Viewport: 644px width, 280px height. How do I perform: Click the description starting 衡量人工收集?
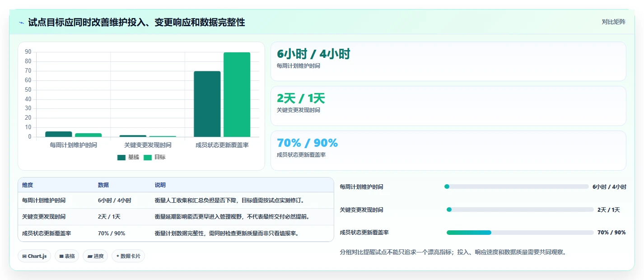pyautogui.click(x=230, y=201)
